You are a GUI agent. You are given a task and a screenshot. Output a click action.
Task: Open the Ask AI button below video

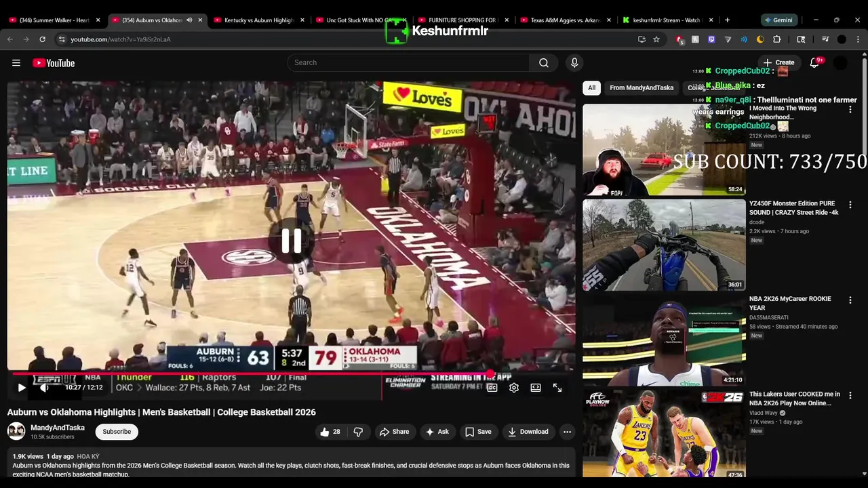click(x=437, y=432)
